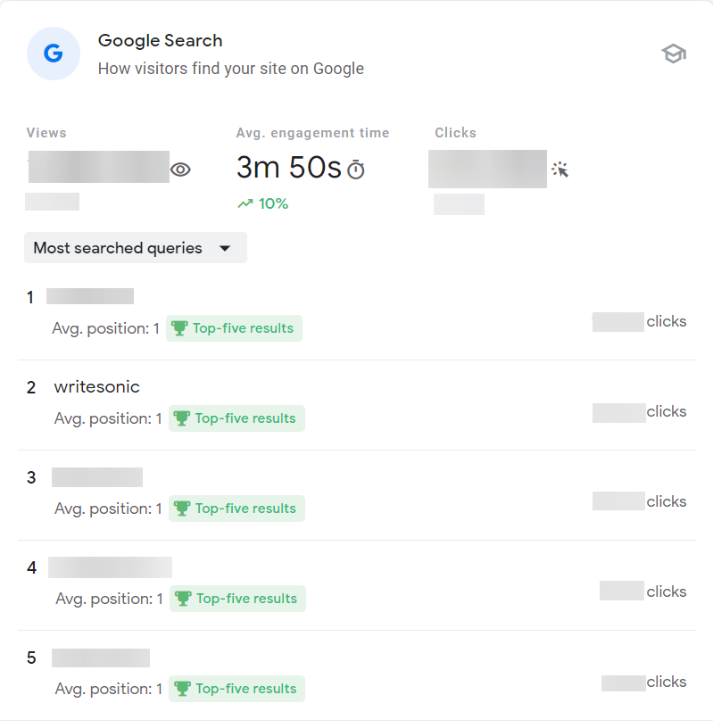
Task: Click the Views column header
Action: click(x=46, y=132)
